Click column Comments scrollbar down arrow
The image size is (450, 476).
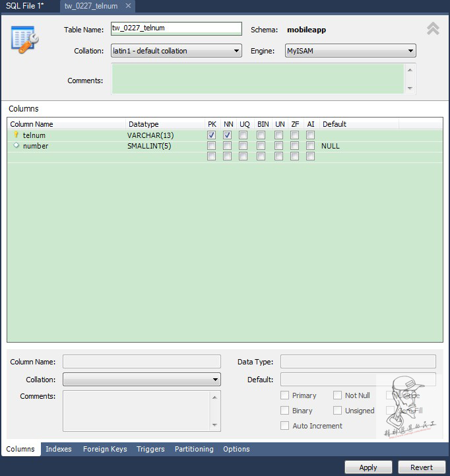(x=214, y=425)
